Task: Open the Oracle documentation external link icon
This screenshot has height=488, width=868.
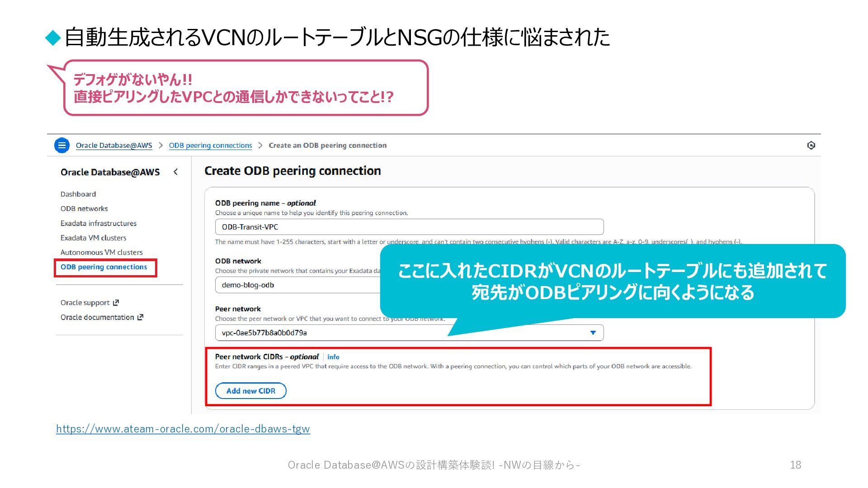Action: (140, 317)
